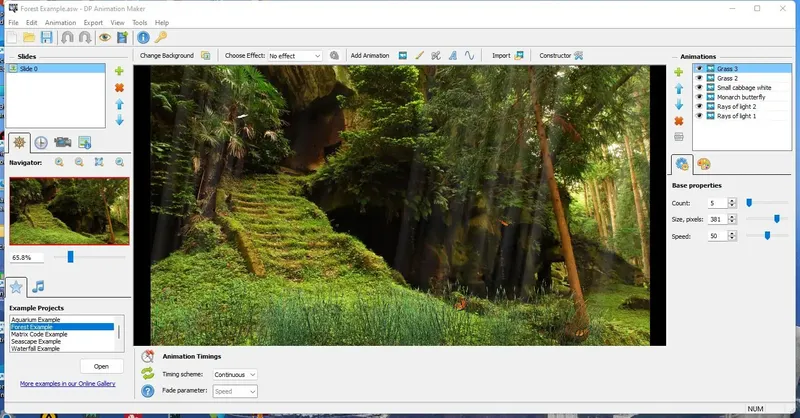Toggle visibility of Monarch butterfly animation
Image resolution: width=800 pixels, height=418 pixels.
click(699, 97)
